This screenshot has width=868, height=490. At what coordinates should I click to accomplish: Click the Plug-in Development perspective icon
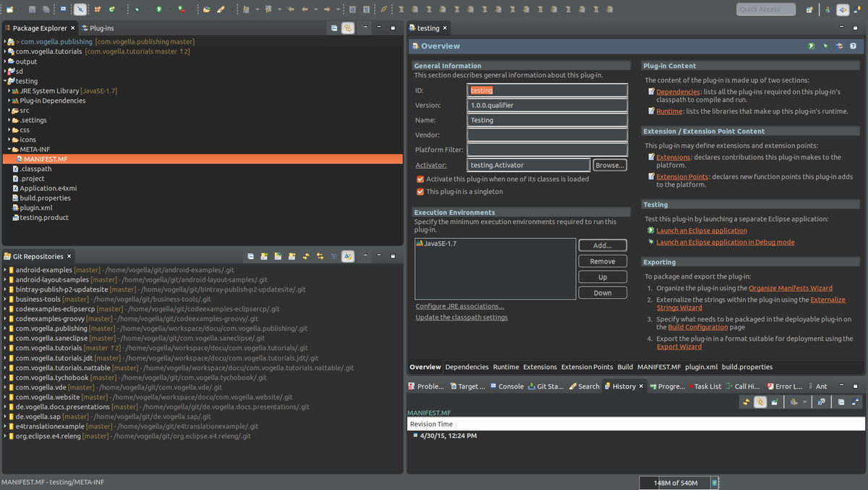tap(843, 9)
